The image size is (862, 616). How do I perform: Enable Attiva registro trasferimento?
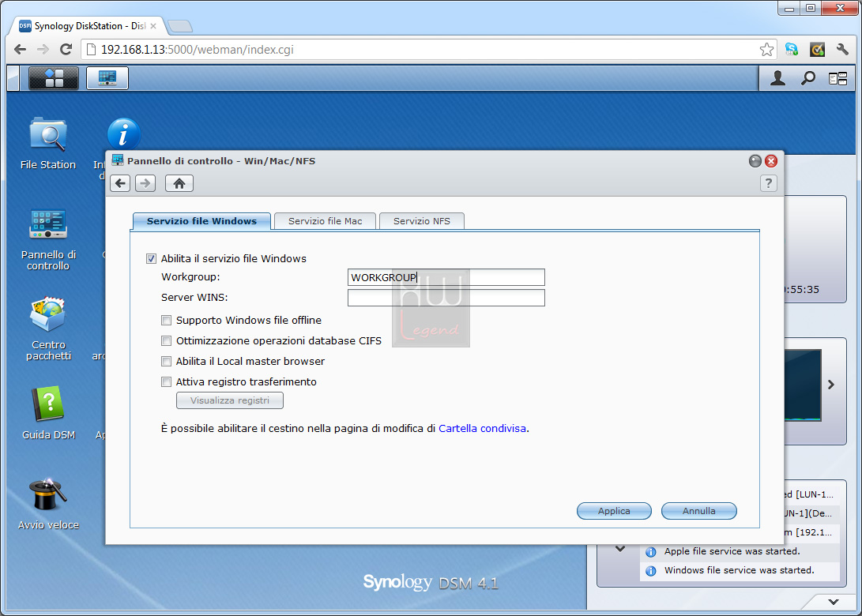[166, 381]
